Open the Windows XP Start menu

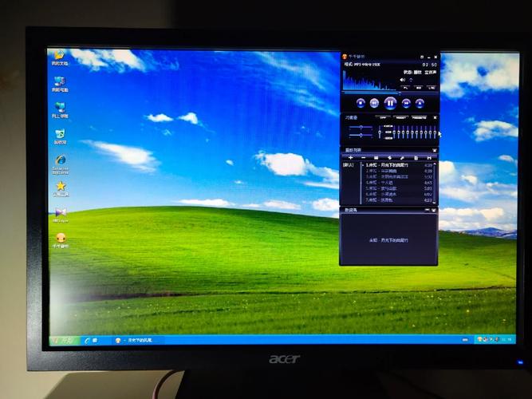tap(65, 340)
